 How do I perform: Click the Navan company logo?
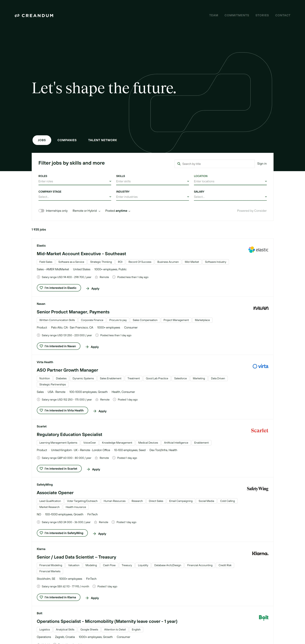tap(261, 308)
